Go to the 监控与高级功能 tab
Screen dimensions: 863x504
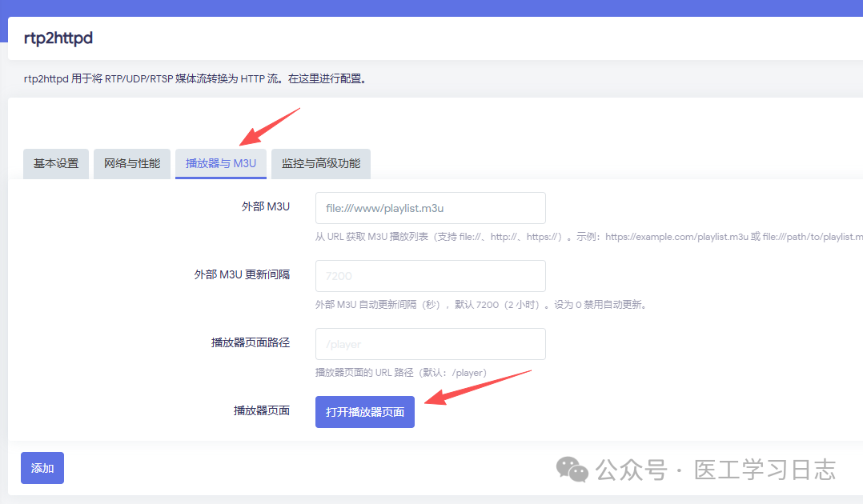(320, 163)
